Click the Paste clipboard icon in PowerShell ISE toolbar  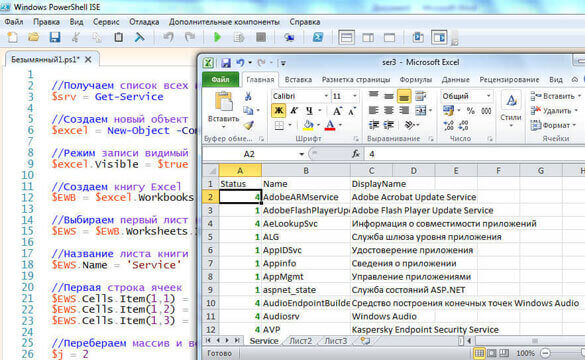click(118, 37)
